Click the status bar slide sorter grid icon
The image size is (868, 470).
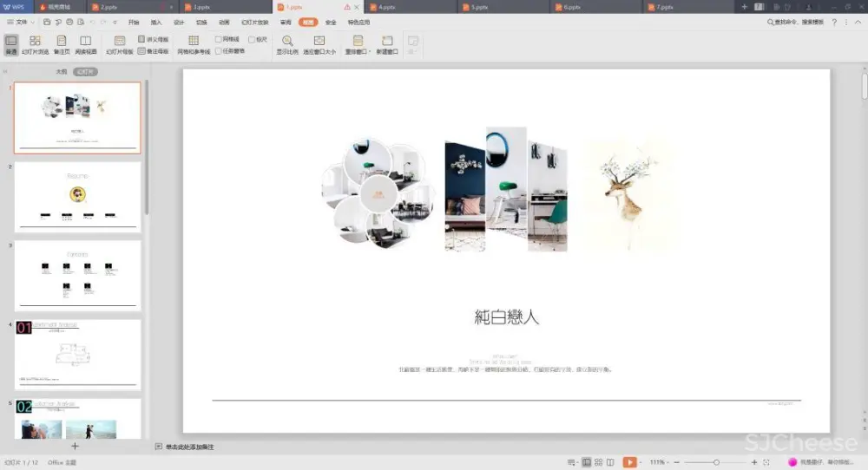click(598, 461)
